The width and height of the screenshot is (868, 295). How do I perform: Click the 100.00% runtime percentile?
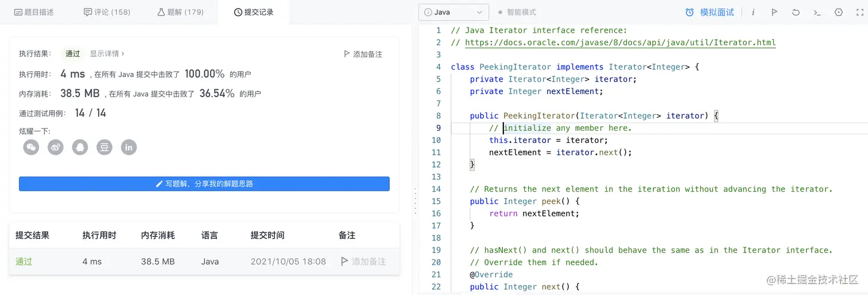click(x=204, y=73)
